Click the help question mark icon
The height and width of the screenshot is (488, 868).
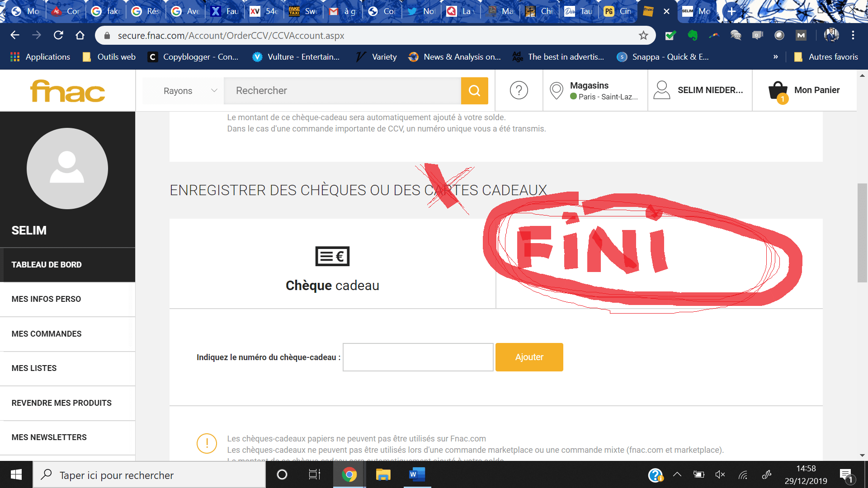point(518,90)
